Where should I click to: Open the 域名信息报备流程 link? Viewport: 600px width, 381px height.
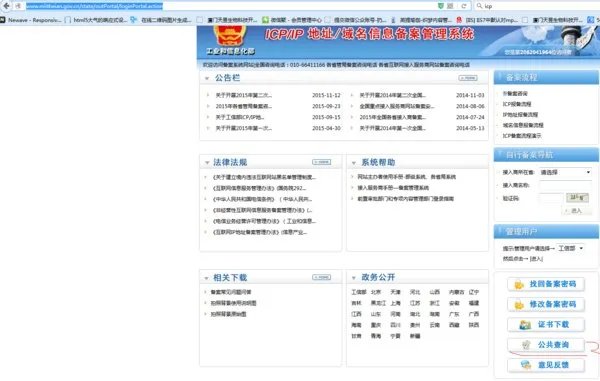tap(523, 125)
